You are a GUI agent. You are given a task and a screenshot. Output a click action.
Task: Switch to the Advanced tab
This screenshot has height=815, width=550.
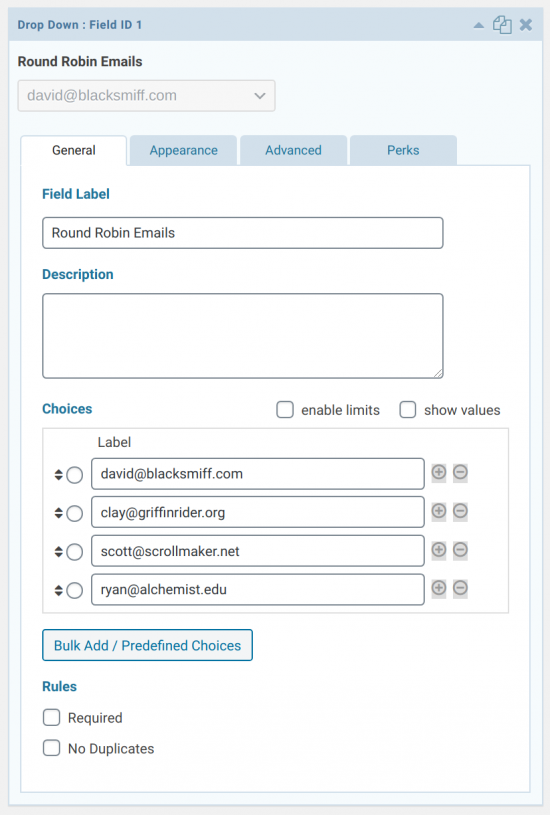pyautogui.click(x=293, y=150)
